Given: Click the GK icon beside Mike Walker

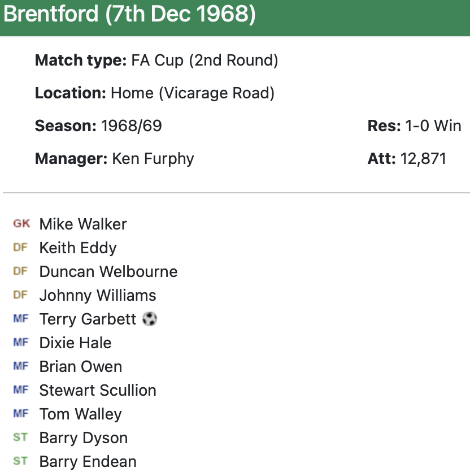Looking at the screenshot, I should (x=21, y=224).
